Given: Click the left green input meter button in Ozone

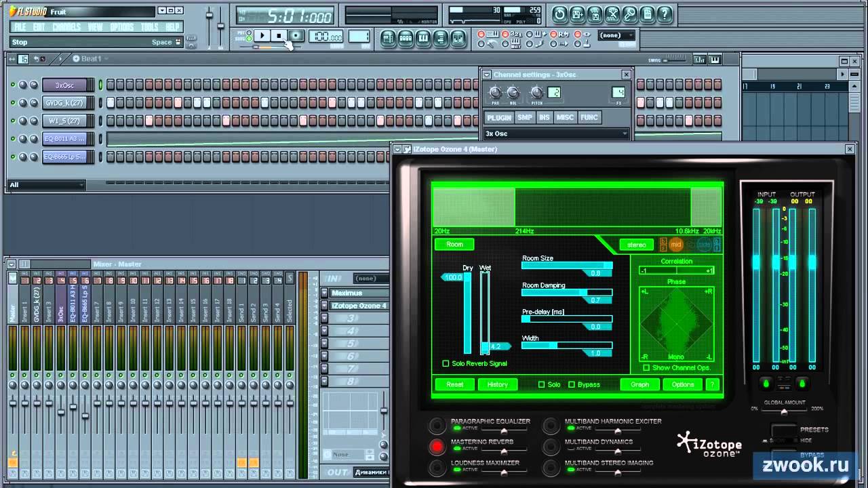Looking at the screenshot, I should click(x=766, y=384).
